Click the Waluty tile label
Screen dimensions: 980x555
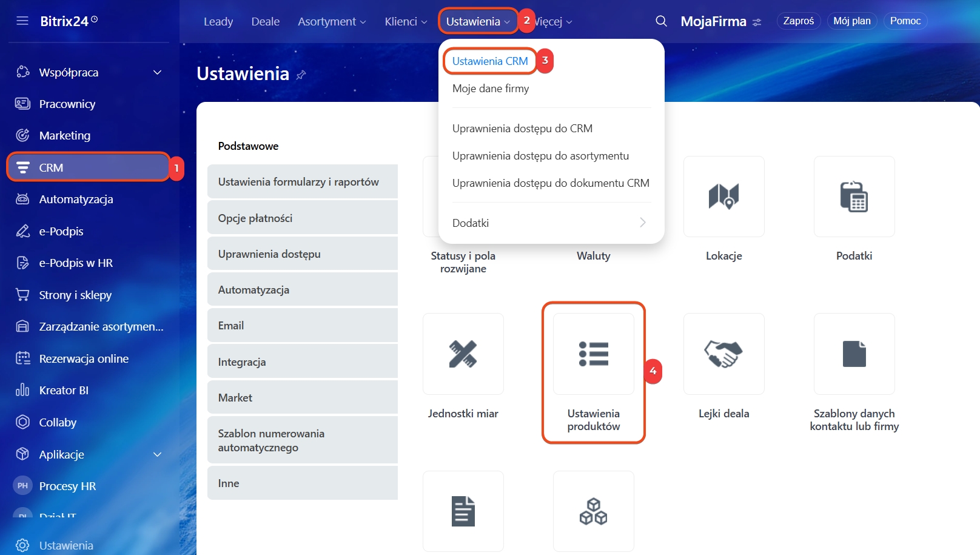[x=594, y=256]
